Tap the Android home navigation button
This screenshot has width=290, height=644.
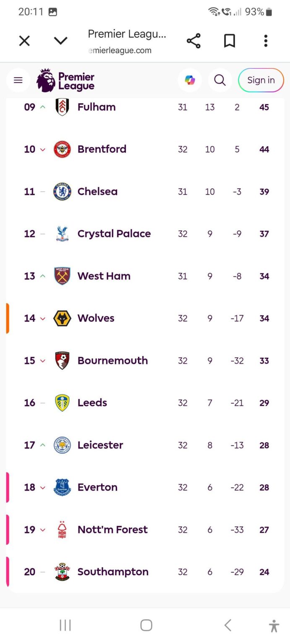tap(146, 626)
